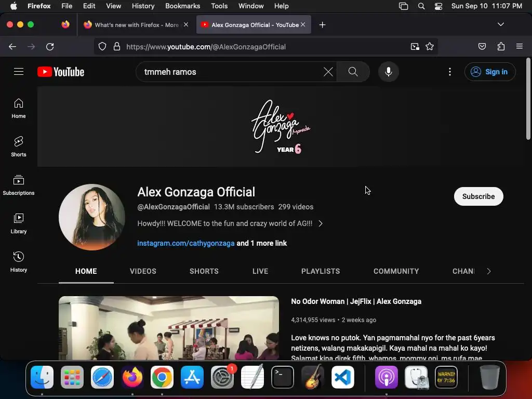Click the Firefox View pinned icon
Screen dimensions: 532x399
tap(65, 24)
